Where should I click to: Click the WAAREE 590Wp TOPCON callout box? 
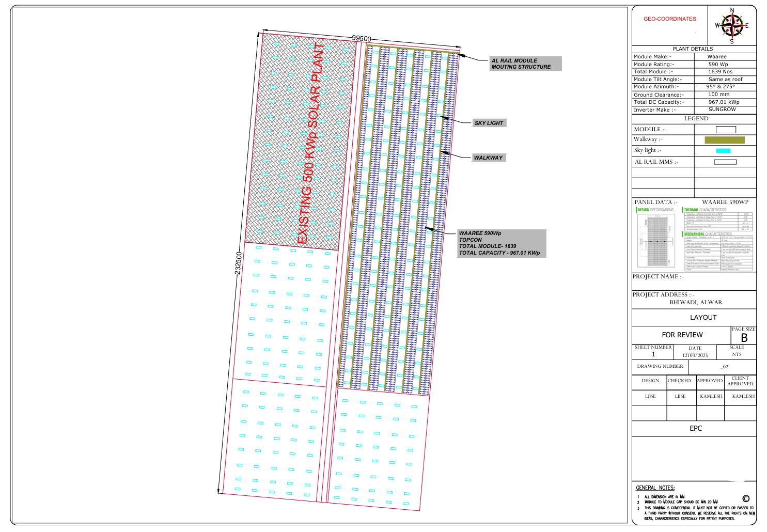point(502,243)
